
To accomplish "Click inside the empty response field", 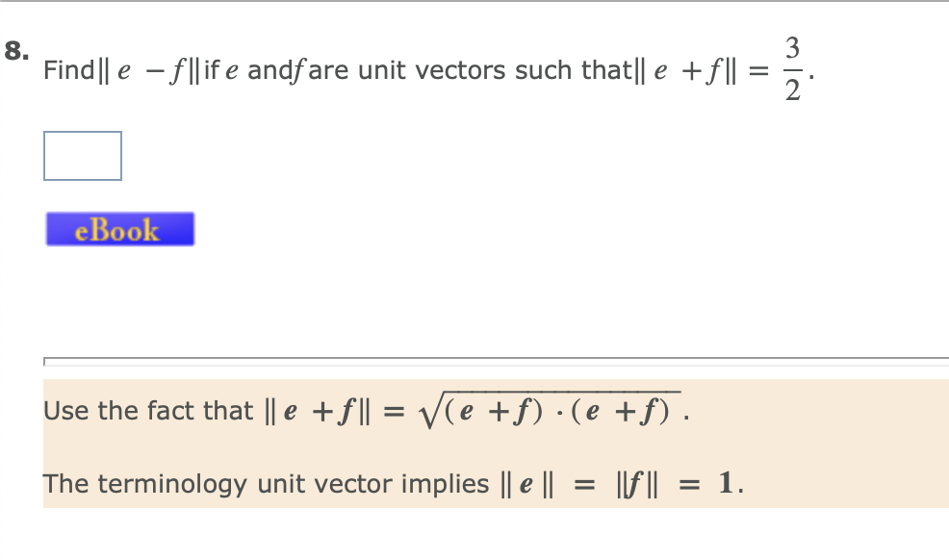I will [81, 155].
